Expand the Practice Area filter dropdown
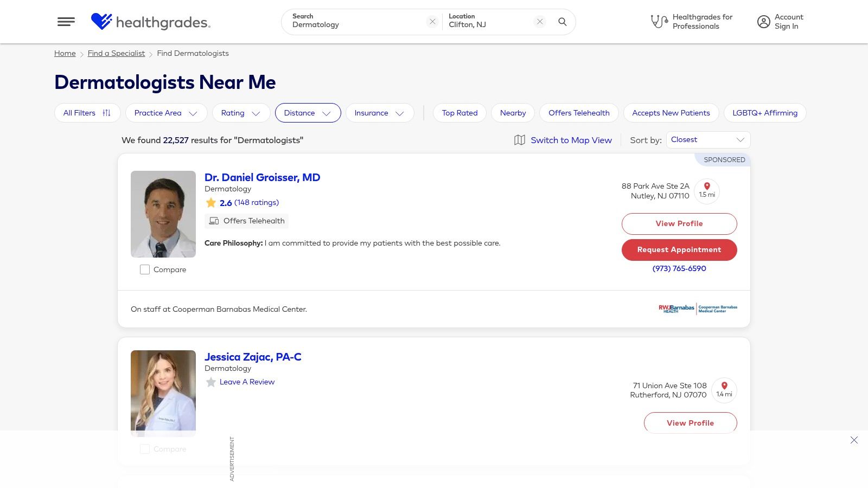Viewport: 868px width, 488px height. click(166, 113)
